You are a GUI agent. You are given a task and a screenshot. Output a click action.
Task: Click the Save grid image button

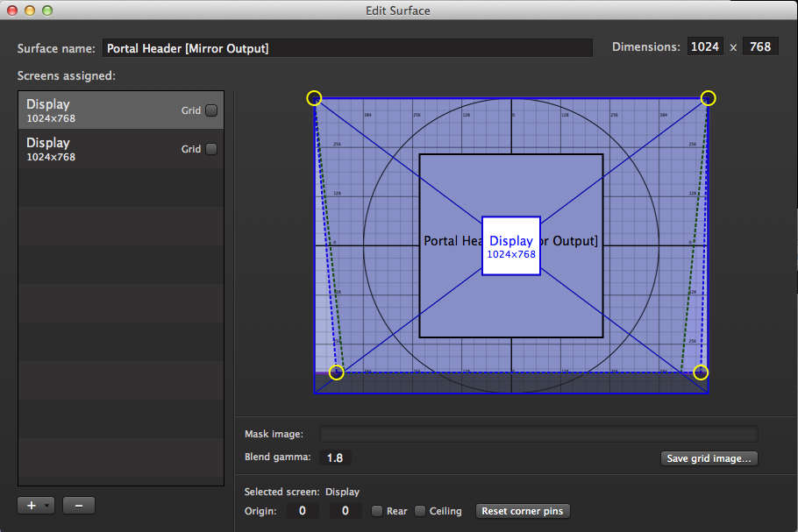point(709,458)
